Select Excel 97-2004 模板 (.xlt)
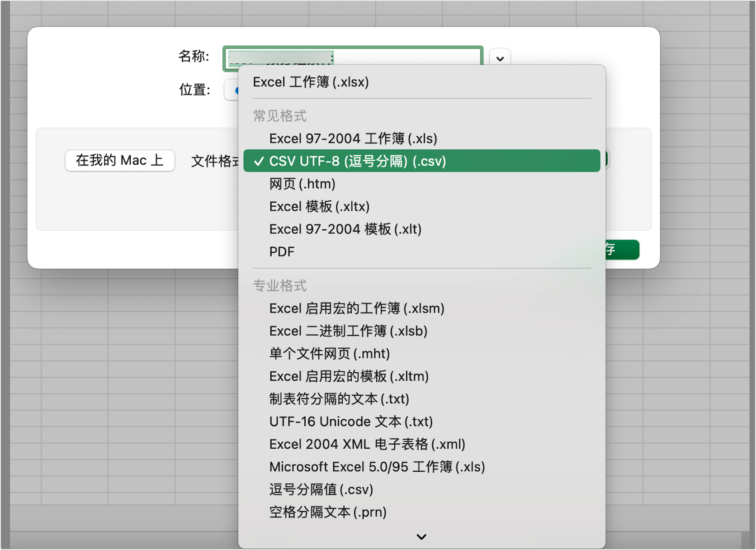The width and height of the screenshot is (756, 550). pyautogui.click(x=345, y=229)
